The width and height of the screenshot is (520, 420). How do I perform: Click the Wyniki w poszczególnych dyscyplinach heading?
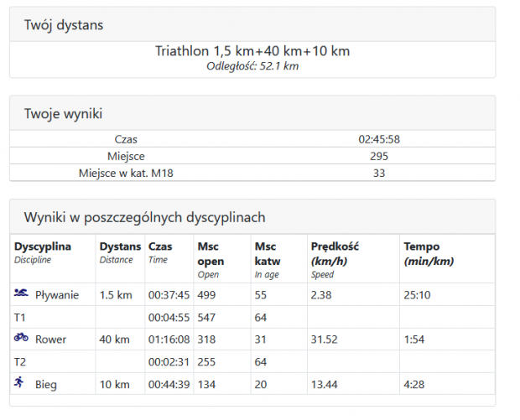[144, 217]
